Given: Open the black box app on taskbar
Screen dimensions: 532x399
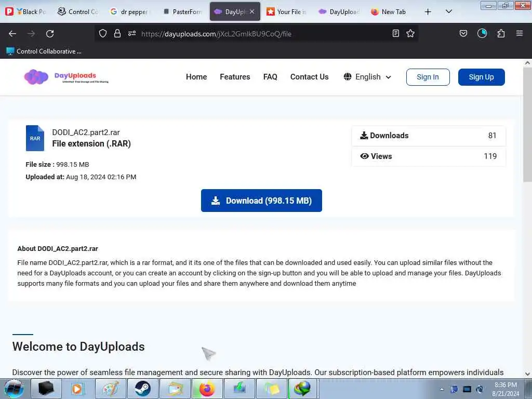Looking at the screenshot, I should (x=46, y=389).
